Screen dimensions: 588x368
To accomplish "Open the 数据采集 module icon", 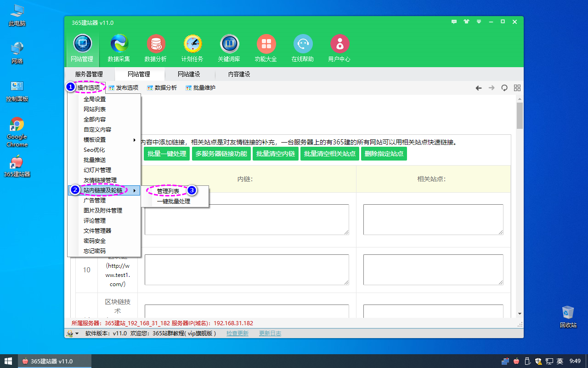I will click(119, 49).
